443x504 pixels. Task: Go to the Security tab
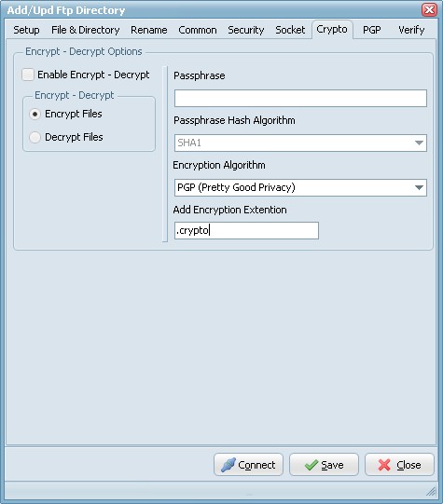point(246,30)
